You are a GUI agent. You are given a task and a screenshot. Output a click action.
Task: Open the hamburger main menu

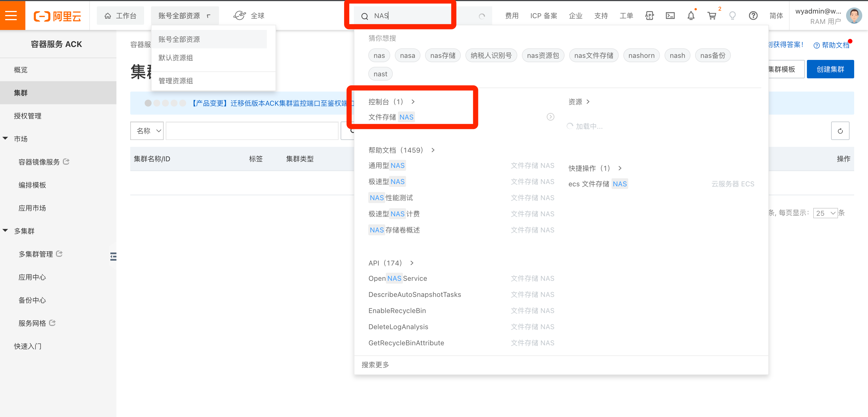click(11, 16)
